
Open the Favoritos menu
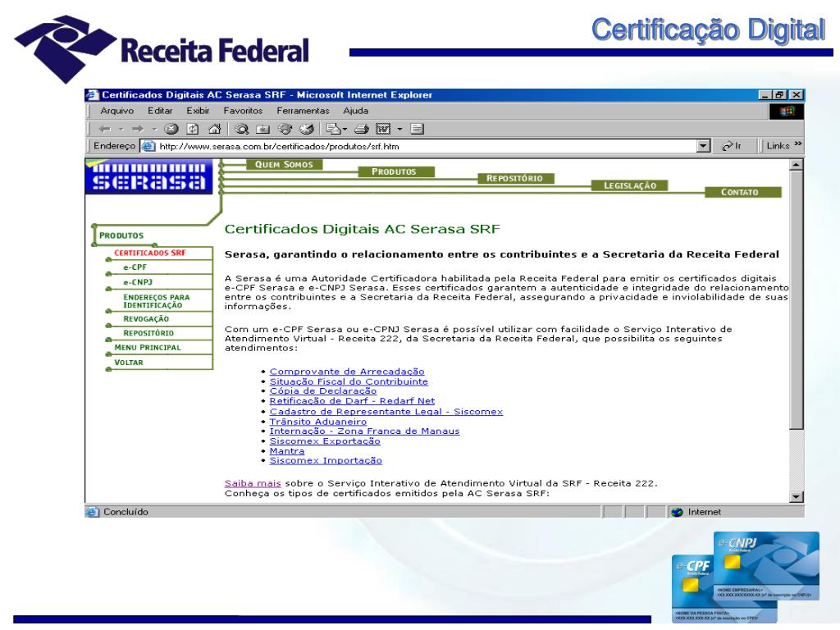click(x=243, y=111)
